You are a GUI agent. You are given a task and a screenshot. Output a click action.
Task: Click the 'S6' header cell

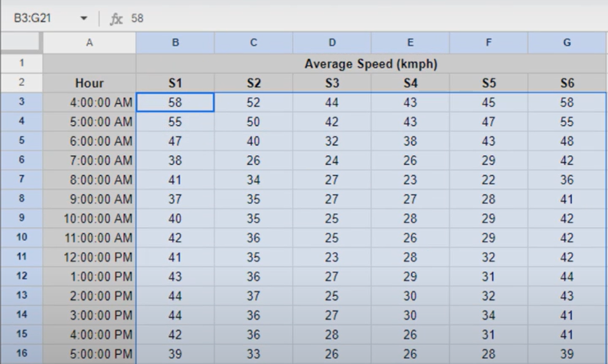(567, 83)
